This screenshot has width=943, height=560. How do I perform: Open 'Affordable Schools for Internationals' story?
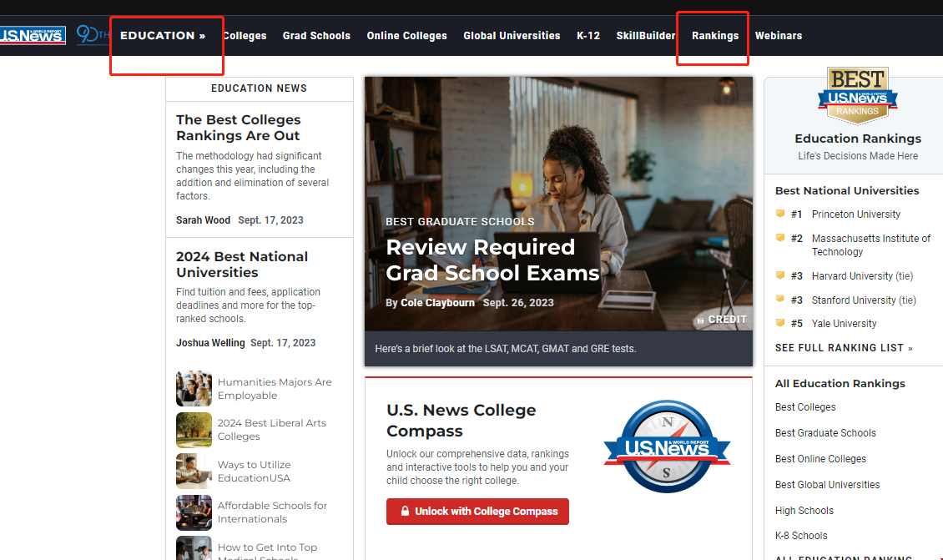272,512
